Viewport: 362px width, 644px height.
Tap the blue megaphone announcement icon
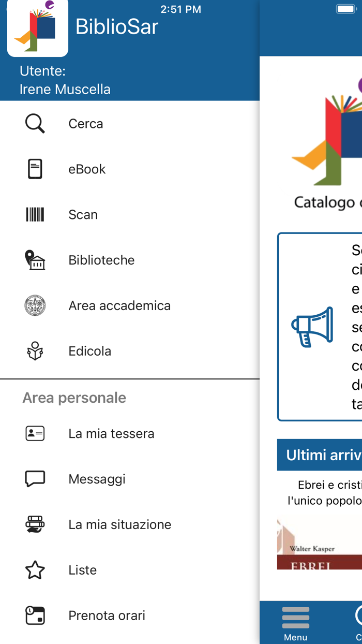tap(312, 327)
